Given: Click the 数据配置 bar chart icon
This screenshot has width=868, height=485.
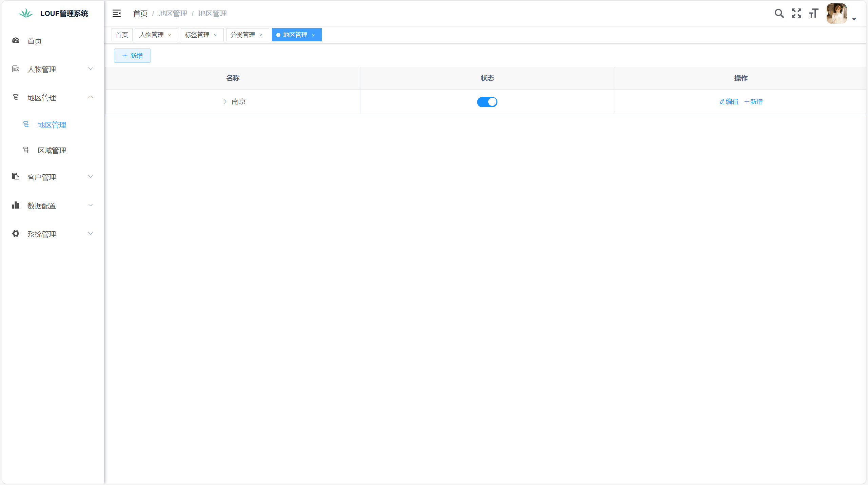Looking at the screenshot, I should (x=16, y=205).
